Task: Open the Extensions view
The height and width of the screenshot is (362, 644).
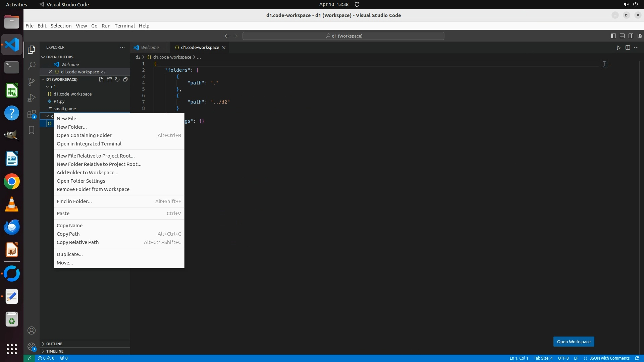Action: click(x=32, y=114)
